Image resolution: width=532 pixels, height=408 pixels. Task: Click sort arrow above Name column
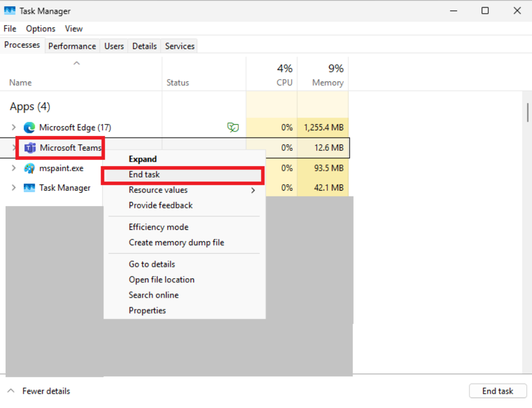point(77,63)
